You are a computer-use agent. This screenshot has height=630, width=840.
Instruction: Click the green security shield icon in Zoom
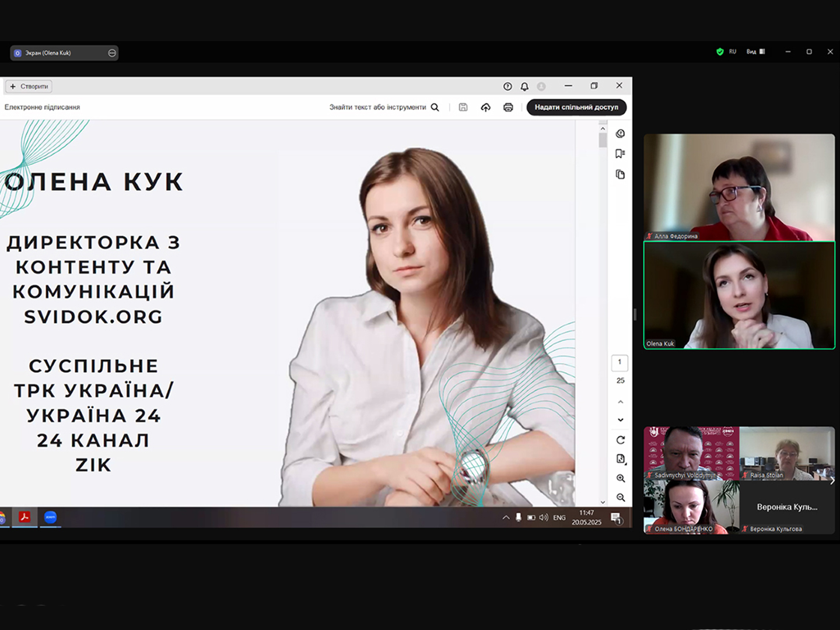click(x=720, y=52)
